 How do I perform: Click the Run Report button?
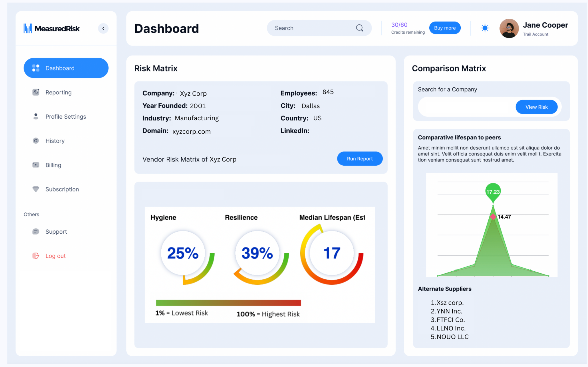click(x=360, y=159)
